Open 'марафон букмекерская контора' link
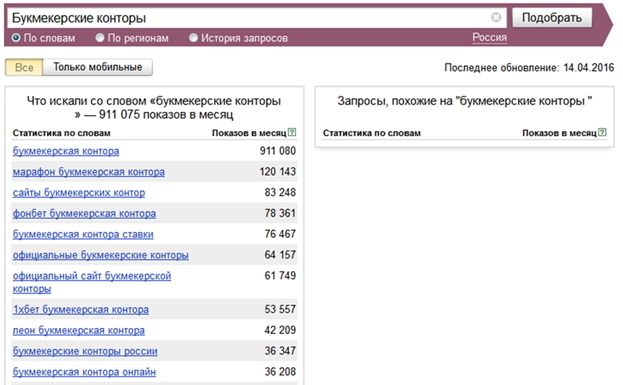 [89, 172]
